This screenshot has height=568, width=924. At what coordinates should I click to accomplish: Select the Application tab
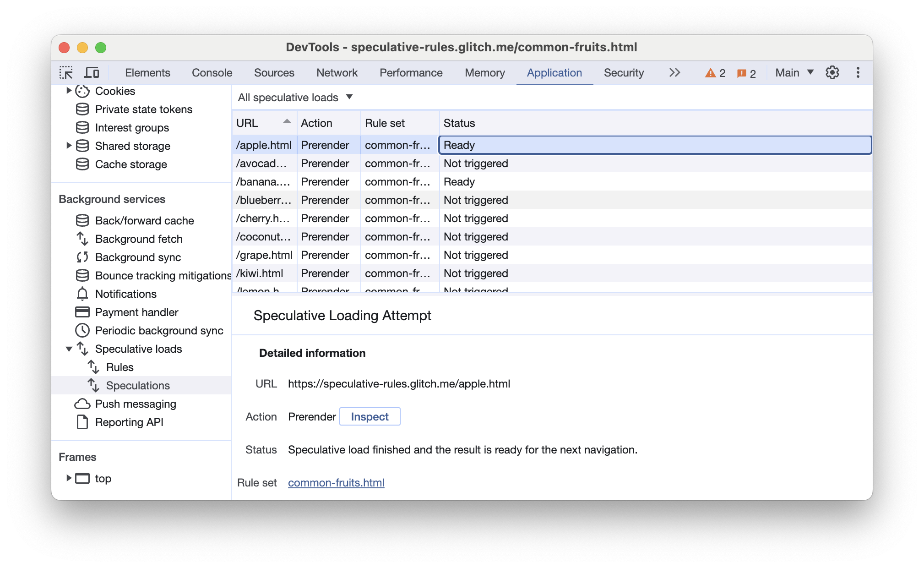pos(555,73)
